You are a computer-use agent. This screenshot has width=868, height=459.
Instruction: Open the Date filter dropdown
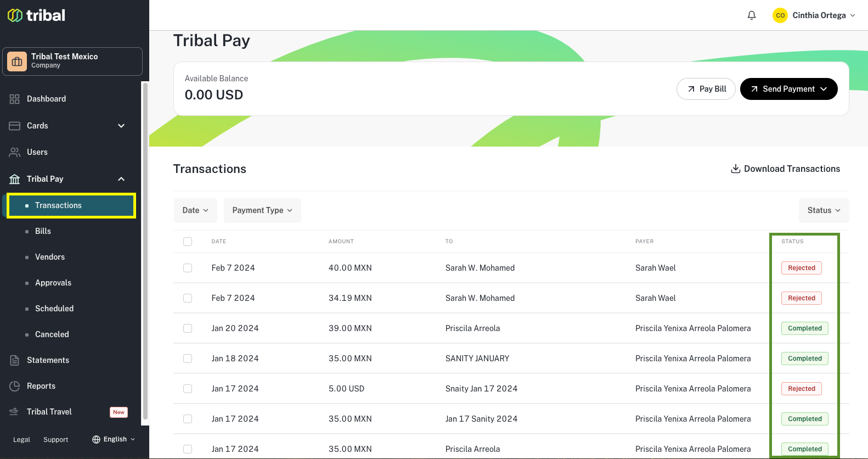tap(195, 210)
